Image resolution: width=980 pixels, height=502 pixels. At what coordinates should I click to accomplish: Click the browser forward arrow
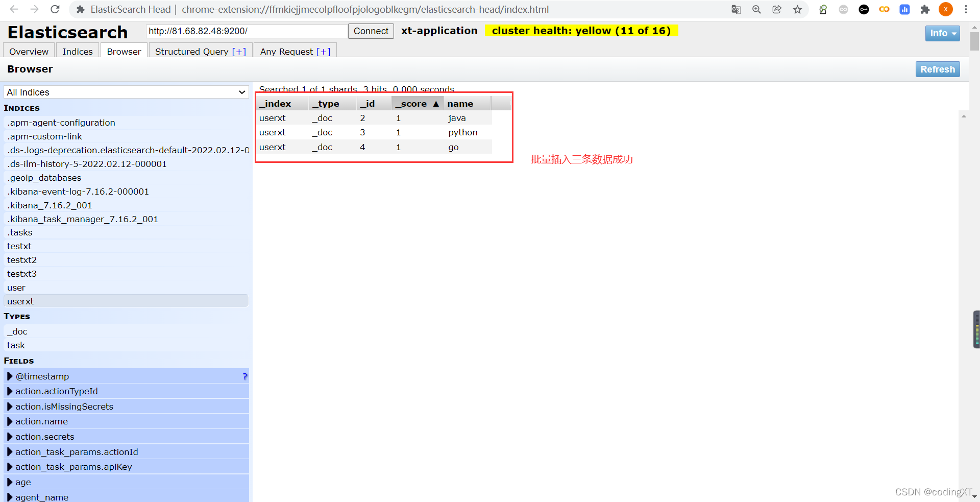click(x=34, y=9)
